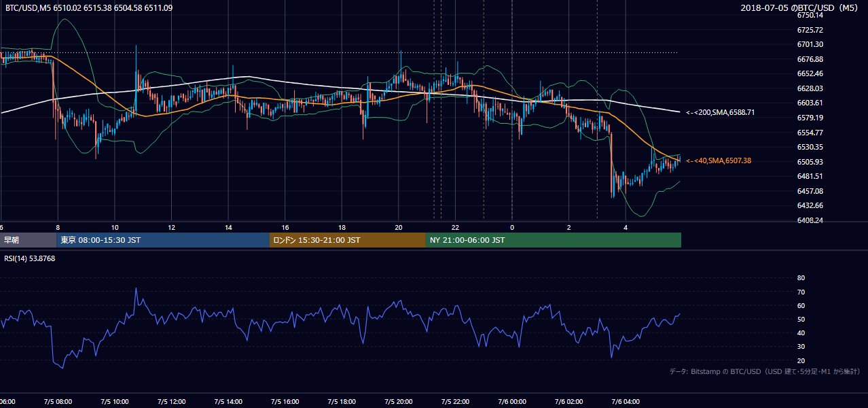Click price axis value 6652.46
Screen dimensions: 868x408
(810, 73)
